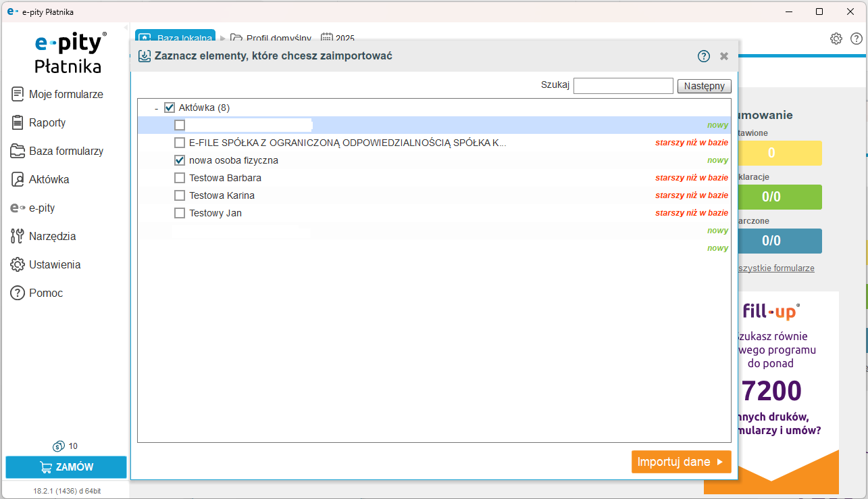Tick the Testowy Jan checkbox
This screenshot has width=868, height=499.
[x=180, y=213]
